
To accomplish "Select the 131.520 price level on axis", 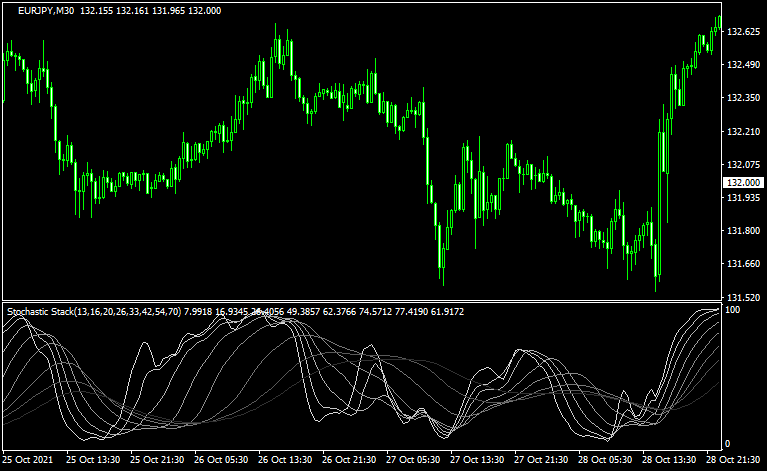I will [x=741, y=298].
